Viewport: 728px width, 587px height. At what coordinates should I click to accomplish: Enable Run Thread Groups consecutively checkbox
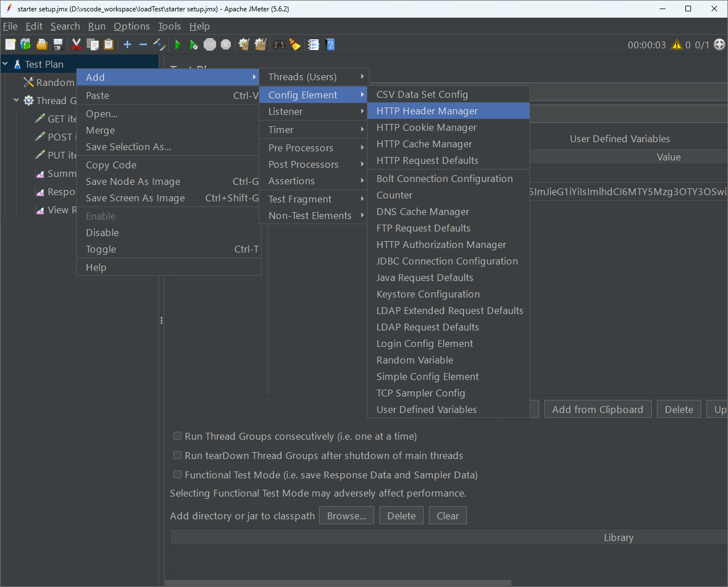click(x=177, y=436)
